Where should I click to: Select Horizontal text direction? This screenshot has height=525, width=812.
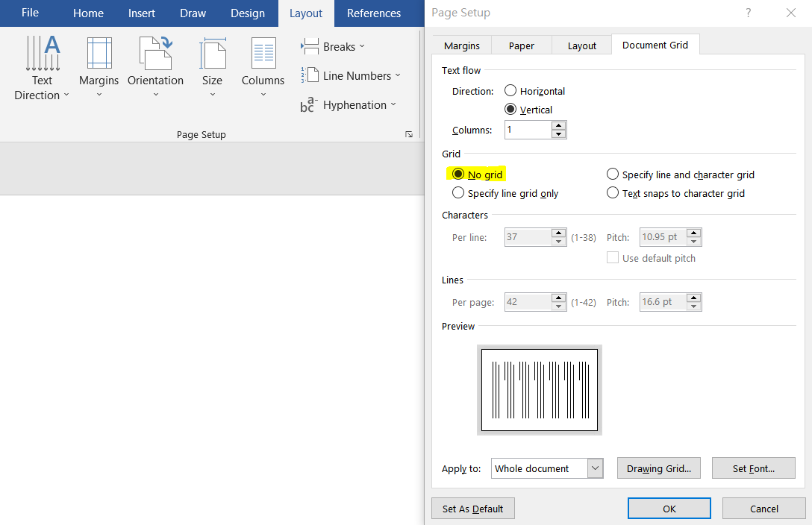510,91
